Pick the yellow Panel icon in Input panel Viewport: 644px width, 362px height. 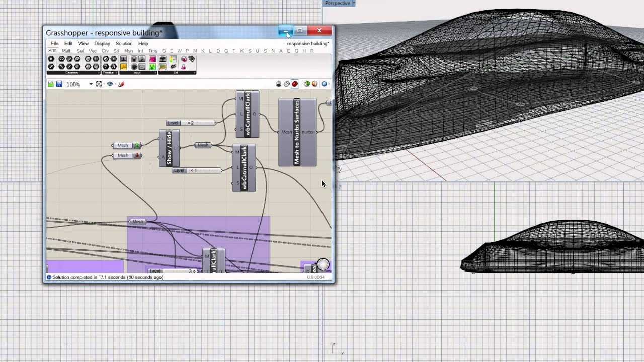123,67
